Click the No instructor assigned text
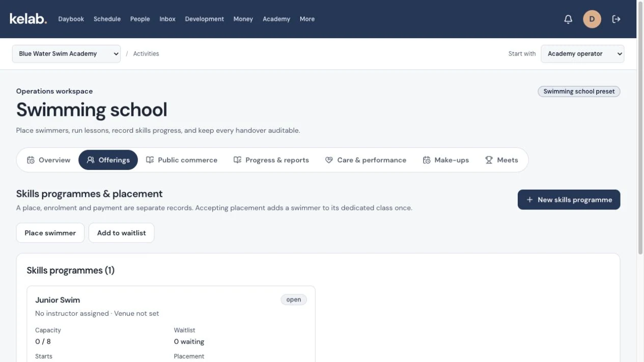644x362 pixels. 72,314
